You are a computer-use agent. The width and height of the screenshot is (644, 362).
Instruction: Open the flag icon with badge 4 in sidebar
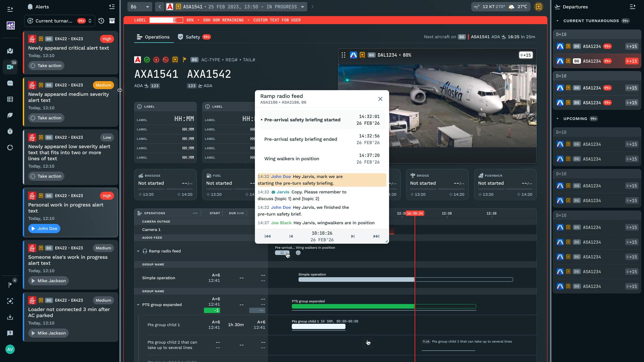point(10,285)
